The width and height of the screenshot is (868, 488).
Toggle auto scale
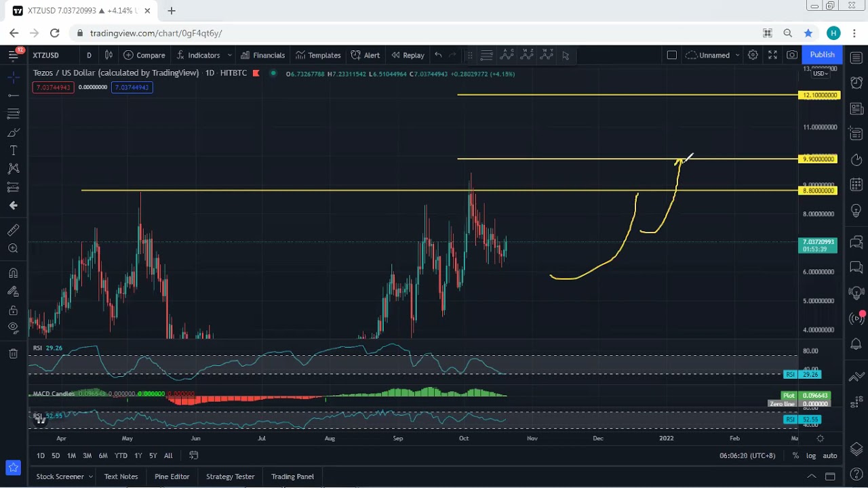pos(830,456)
